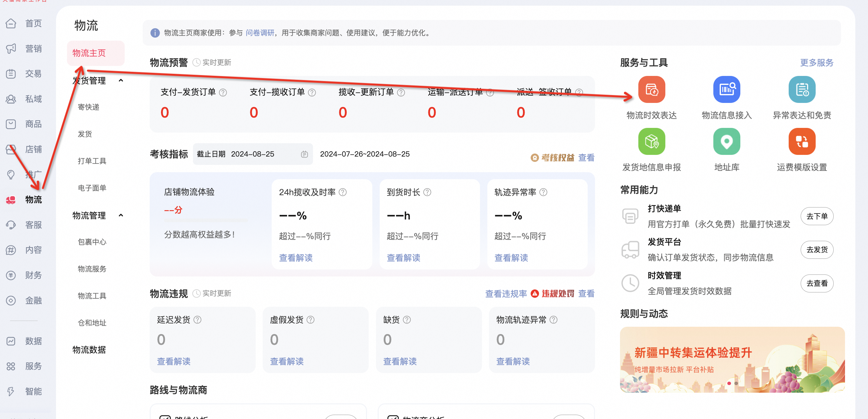Click the 财务 yen icon in sidebar
Image resolution: width=868 pixels, height=419 pixels.
point(11,275)
